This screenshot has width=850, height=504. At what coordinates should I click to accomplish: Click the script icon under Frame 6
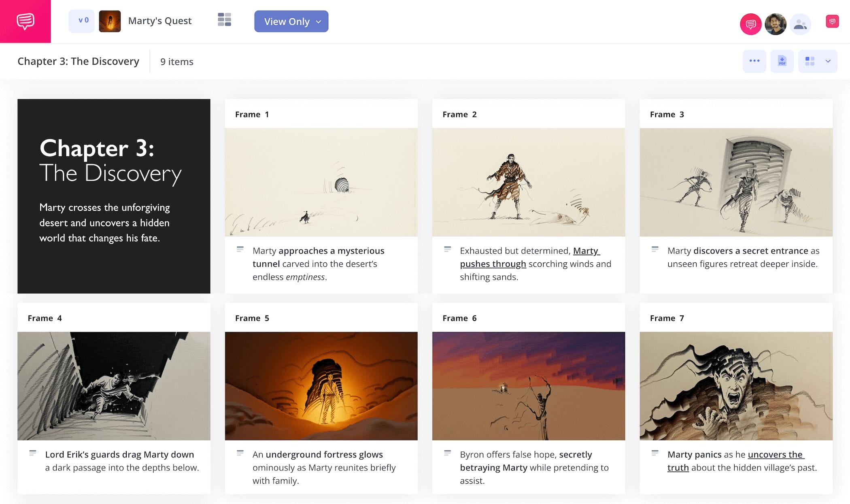[x=448, y=453]
